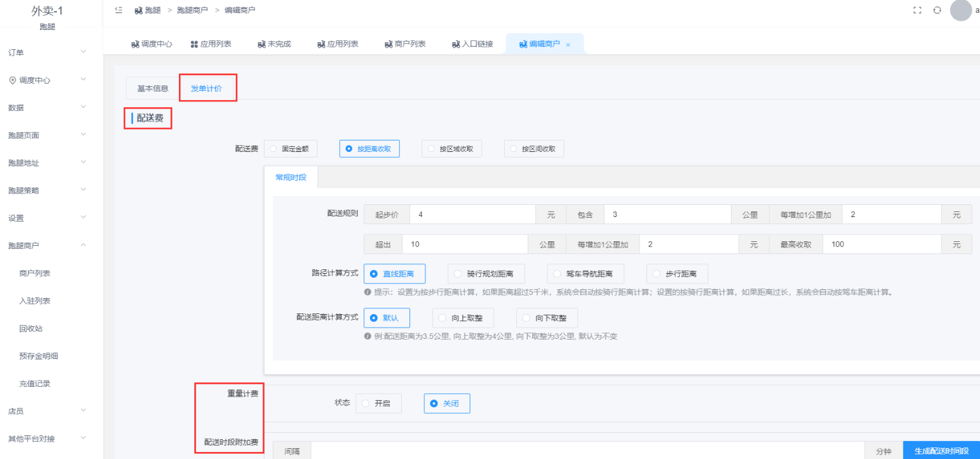Select 默认 distance rounding
The height and width of the screenshot is (459, 980).
coord(387,317)
